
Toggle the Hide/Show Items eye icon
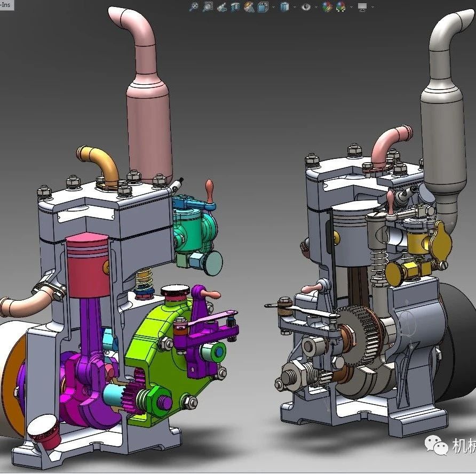click(x=306, y=7)
